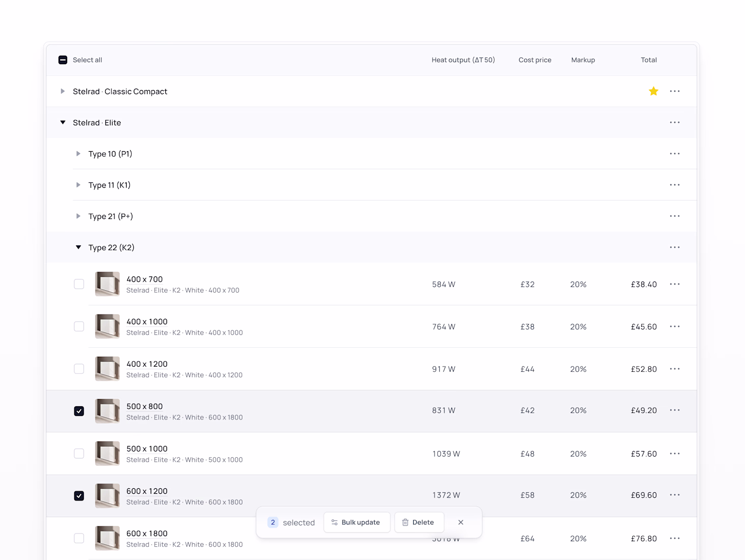The width and height of the screenshot is (745, 560).
Task: Open three-dot menu for Type 22 (K2)
Action: (x=675, y=247)
